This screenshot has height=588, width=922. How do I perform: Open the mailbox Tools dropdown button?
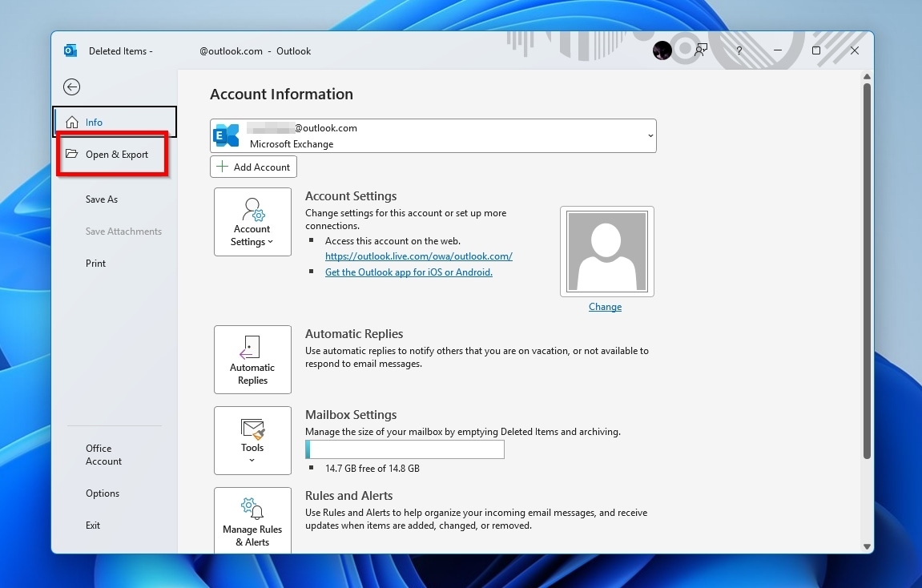(252, 441)
